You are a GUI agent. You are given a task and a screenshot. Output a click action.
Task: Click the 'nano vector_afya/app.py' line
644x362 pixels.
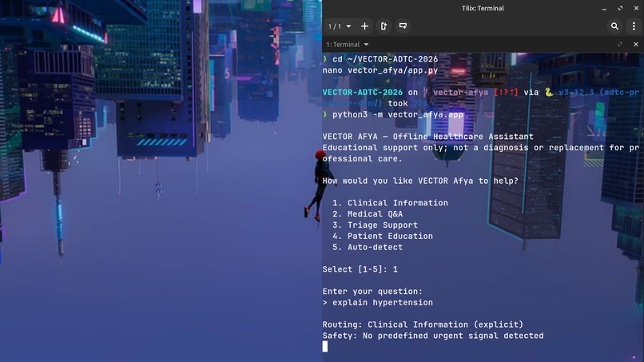380,70
